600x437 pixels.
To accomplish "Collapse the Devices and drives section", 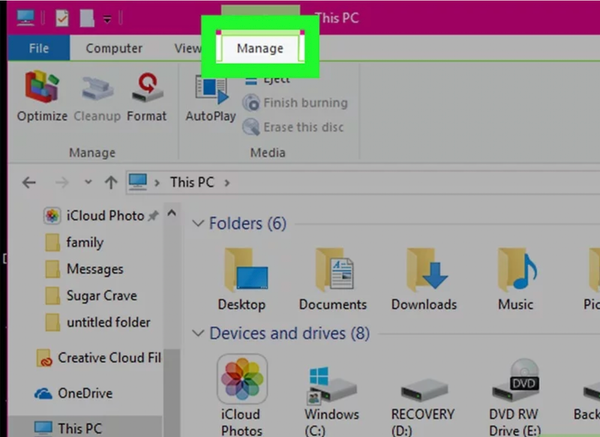I will (x=197, y=334).
